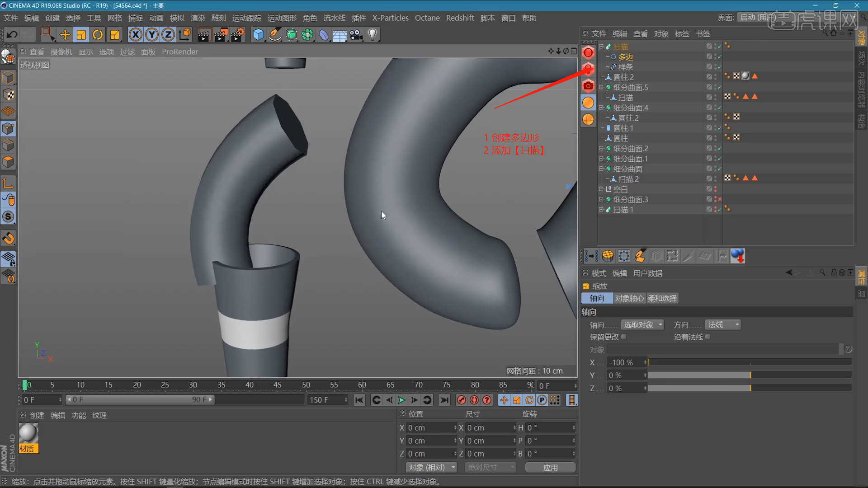Toggle the X axis lock icon
Image resolution: width=868 pixels, height=488 pixels.
pyautogui.click(x=135, y=35)
